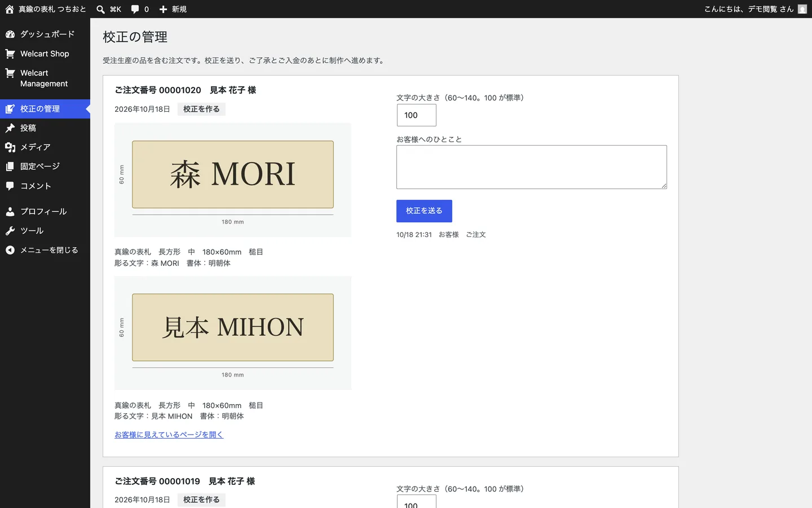Image resolution: width=812 pixels, height=508 pixels.
Task: Click ⌘K search shortcut label
Action: (116, 9)
